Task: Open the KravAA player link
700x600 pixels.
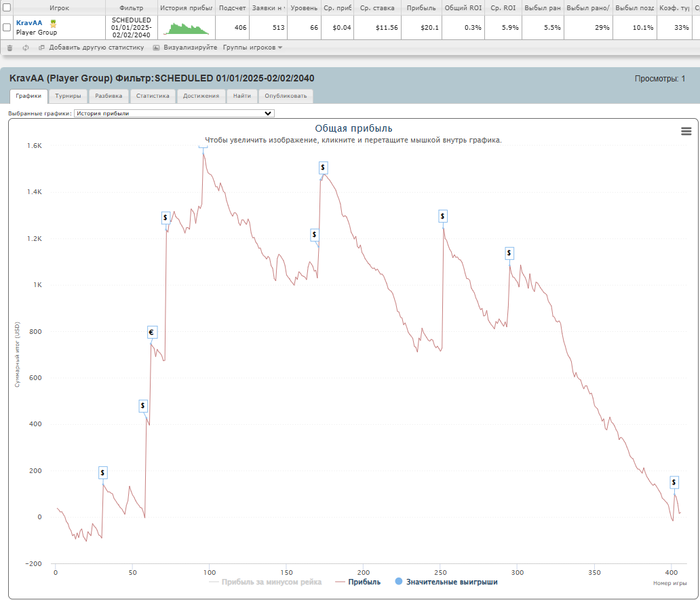Action: pos(29,23)
